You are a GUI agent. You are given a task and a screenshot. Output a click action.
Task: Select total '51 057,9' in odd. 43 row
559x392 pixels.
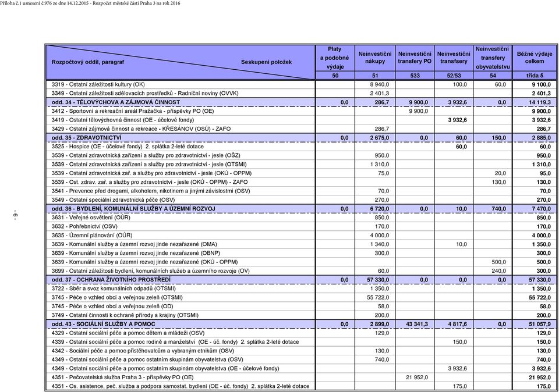click(x=540, y=324)
